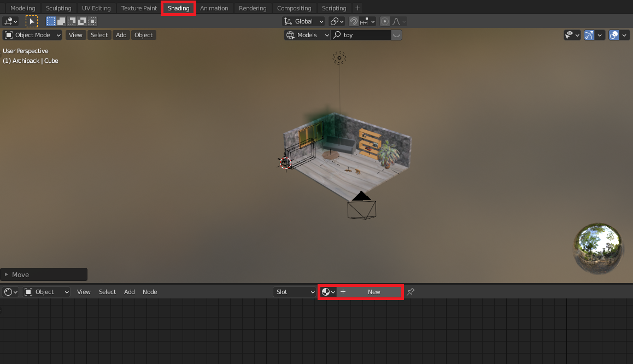
Task: Switch to the Compositing workspace
Action: pos(294,8)
